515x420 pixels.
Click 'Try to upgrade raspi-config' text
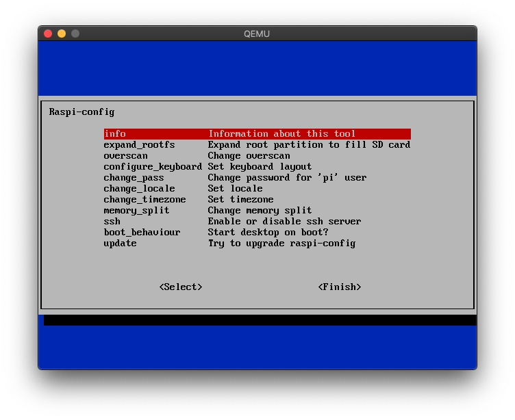coord(281,243)
